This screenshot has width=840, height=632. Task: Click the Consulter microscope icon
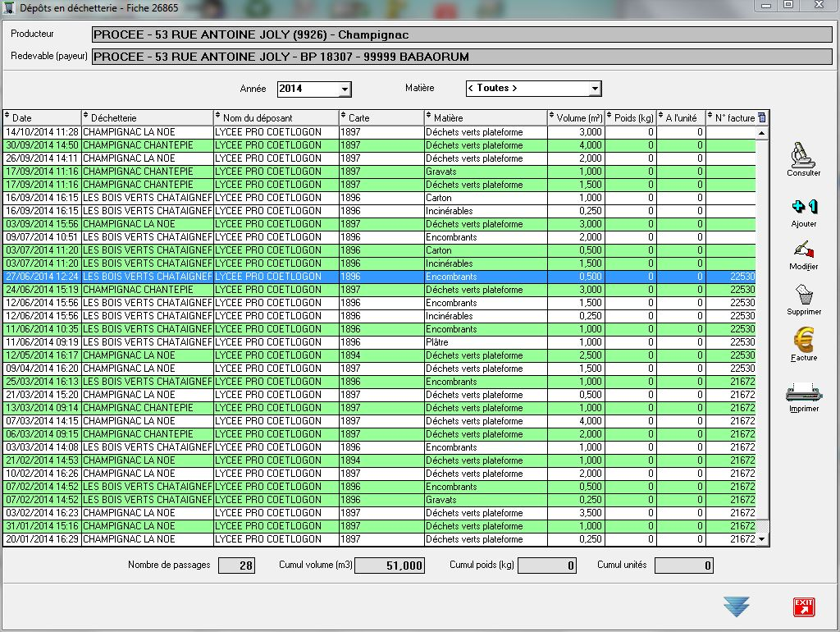tap(803, 155)
